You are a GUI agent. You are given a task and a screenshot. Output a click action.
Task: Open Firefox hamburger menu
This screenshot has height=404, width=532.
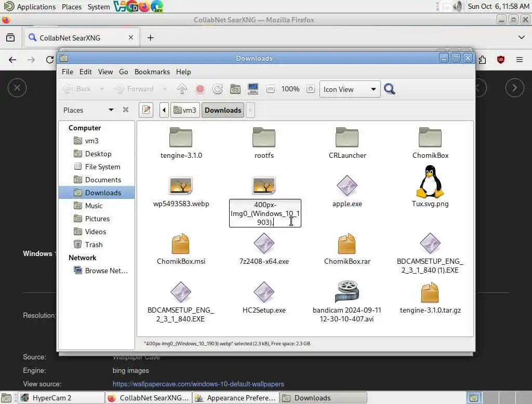point(519,60)
